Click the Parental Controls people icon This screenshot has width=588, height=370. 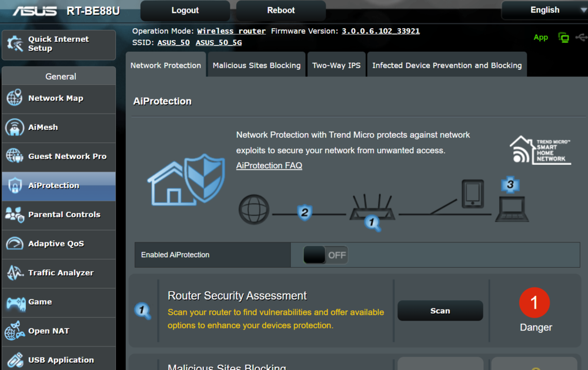[14, 215]
